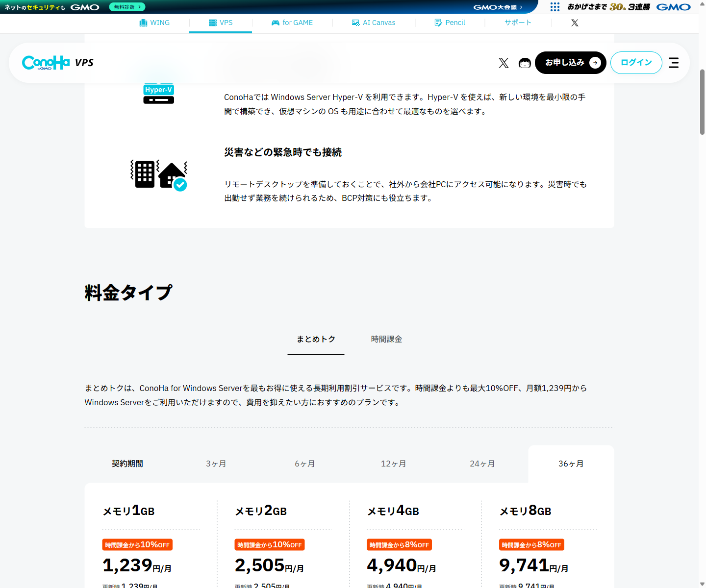Click the メモリ2GB plan heading
Viewport: 706px width, 588px height.
point(261,511)
